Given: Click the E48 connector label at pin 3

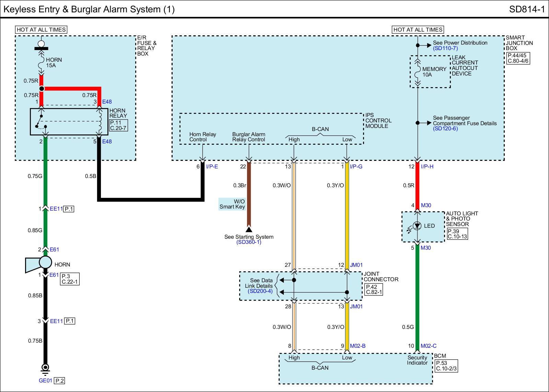Looking at the screenshot, I should 107,102.
